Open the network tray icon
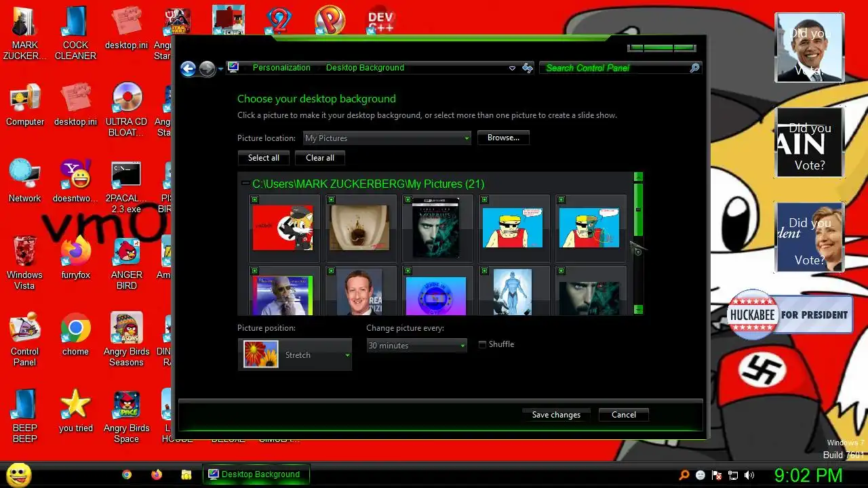The image size is (868, 488). (x=733, y=475)
